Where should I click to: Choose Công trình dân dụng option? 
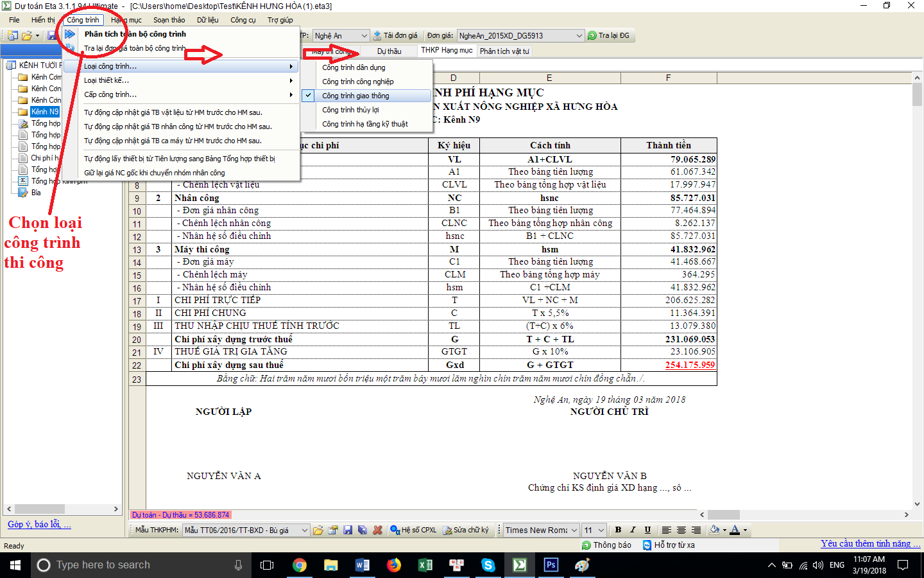(x=354, y=67)
